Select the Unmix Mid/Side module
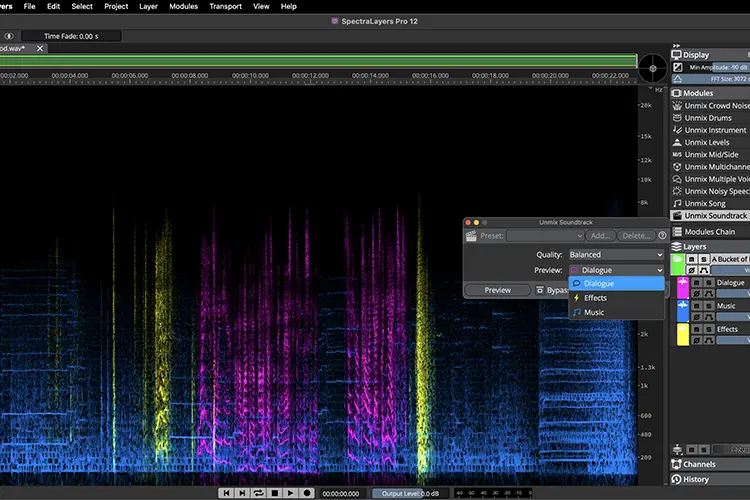Screen dimensions: 750x500 click(x=710, y=155)
